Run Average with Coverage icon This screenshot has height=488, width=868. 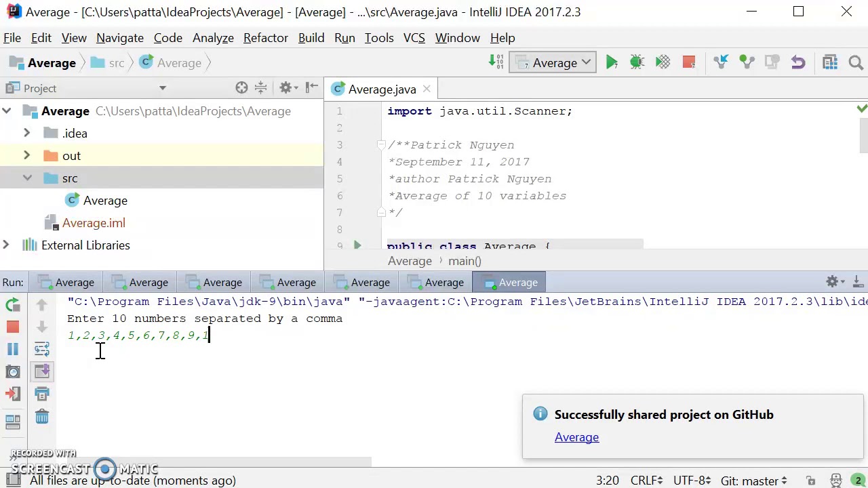click(x=663, y=63)
